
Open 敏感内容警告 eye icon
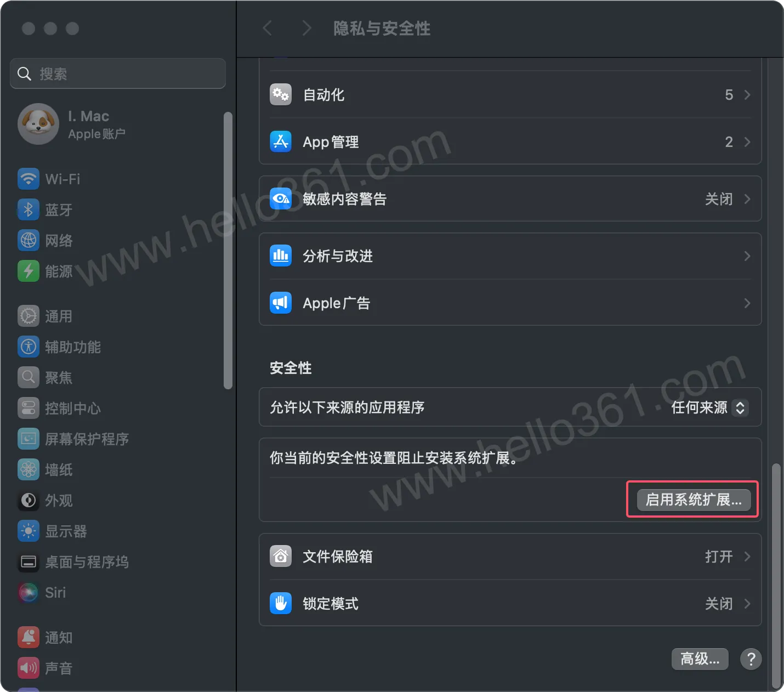(x=281, y=198)
